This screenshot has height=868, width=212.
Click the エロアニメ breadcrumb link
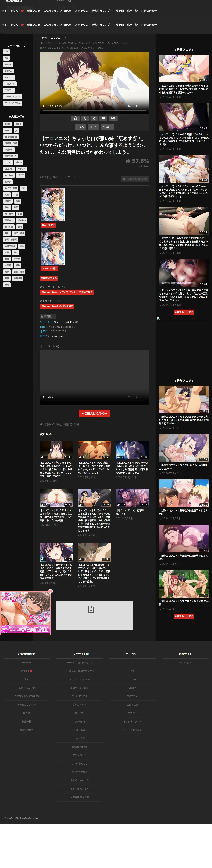57,38
